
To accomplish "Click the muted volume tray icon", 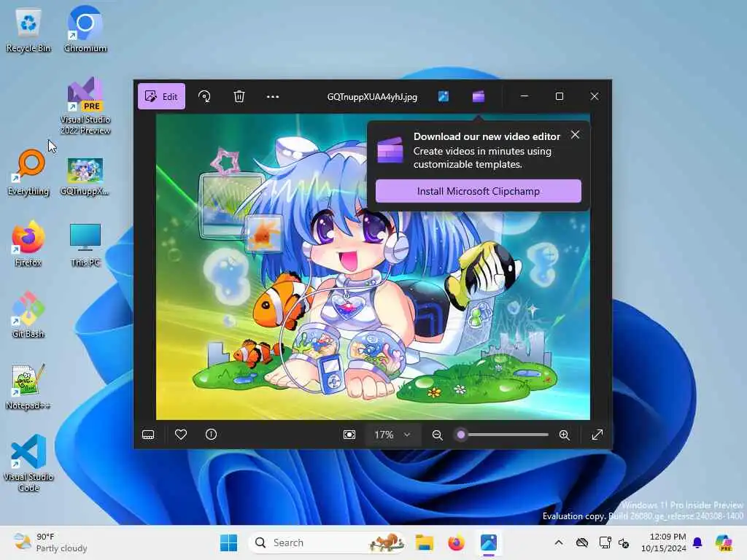I will 624,542.
